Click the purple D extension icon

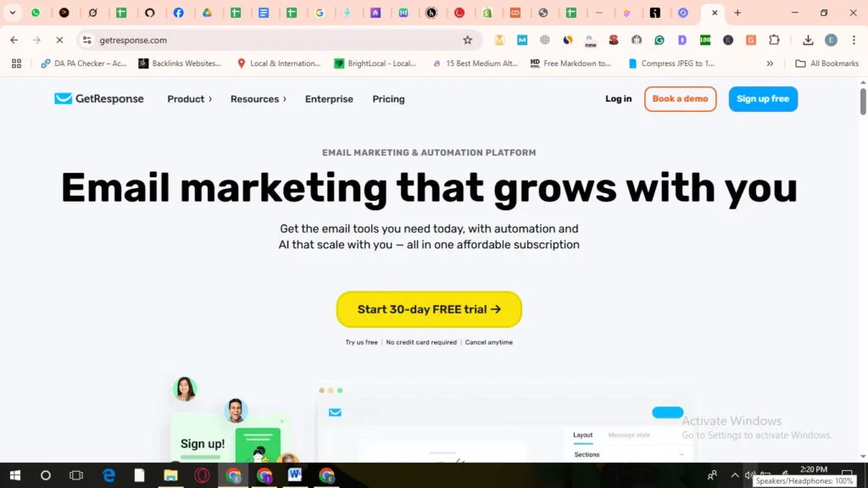(x=682, y=40)
